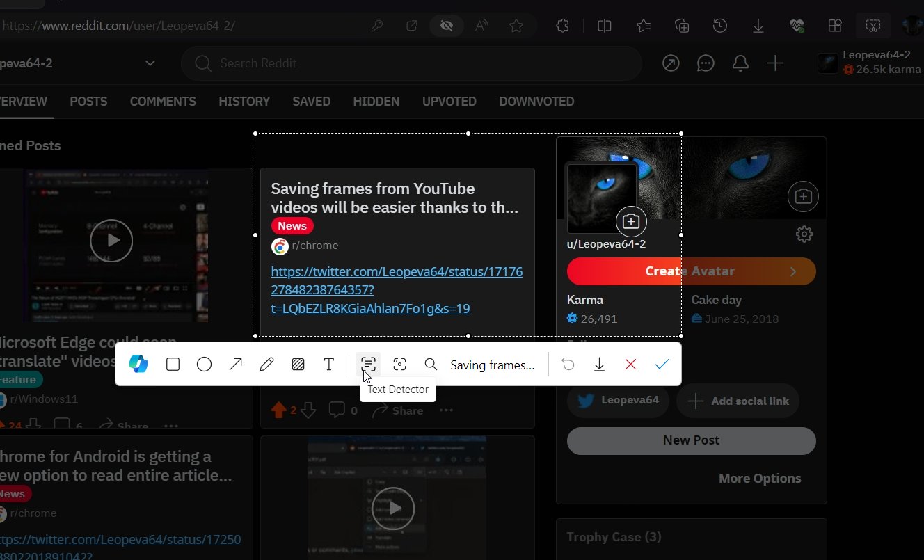Viewport: 924px width, 560px height.
Task: Open the Leopeva64 Twitter social link
Action: 618,401
